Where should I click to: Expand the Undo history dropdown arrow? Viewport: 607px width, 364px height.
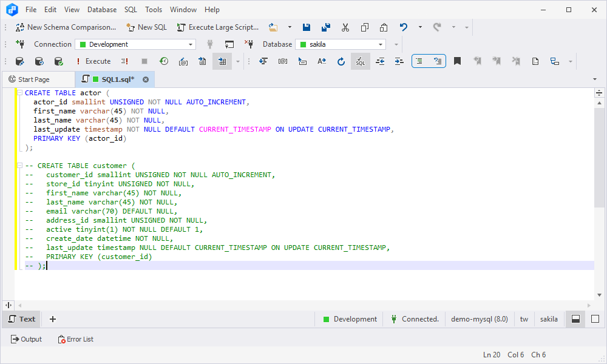(420, 27)
